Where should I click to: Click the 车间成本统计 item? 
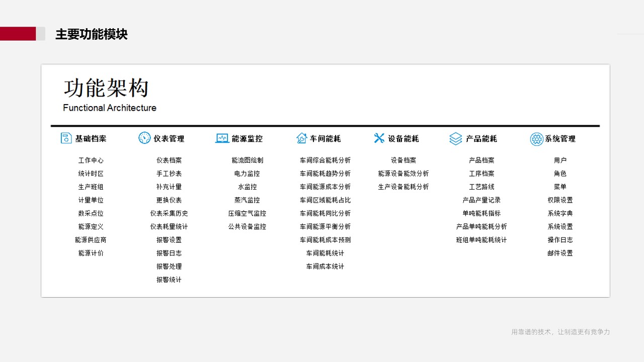(326, 266)
